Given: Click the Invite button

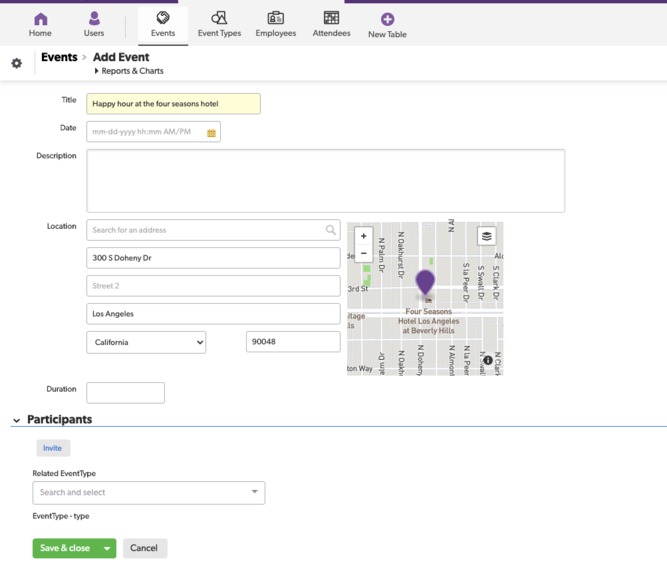Looking at the screenshot, I should coord(53,448).
